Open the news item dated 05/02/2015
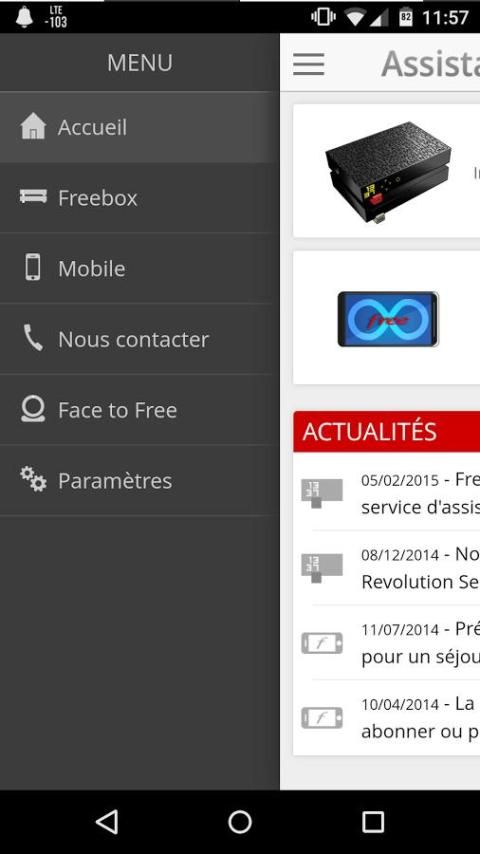This screenshot has height=854, width=480. (x=390, y=493)
